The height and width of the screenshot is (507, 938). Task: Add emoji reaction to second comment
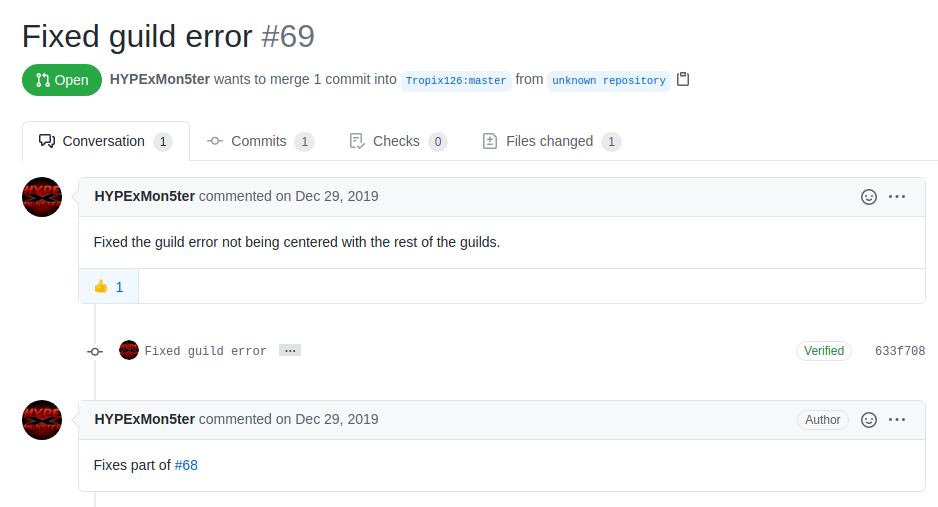[x=869, y=420]
